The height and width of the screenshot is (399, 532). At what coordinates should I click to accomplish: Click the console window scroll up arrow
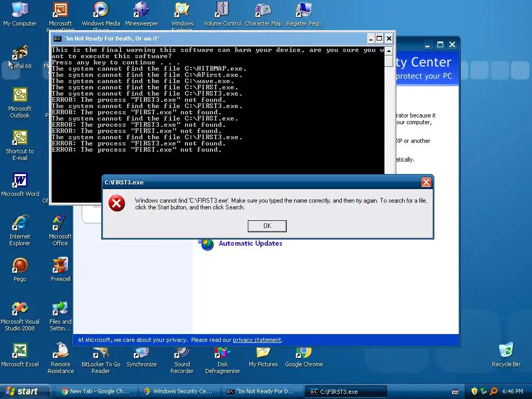[389, 51]
